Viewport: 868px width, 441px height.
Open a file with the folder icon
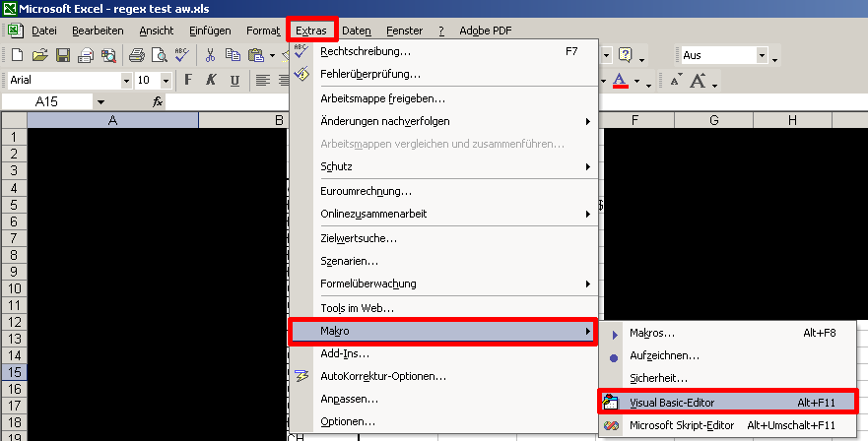(39, 55)
